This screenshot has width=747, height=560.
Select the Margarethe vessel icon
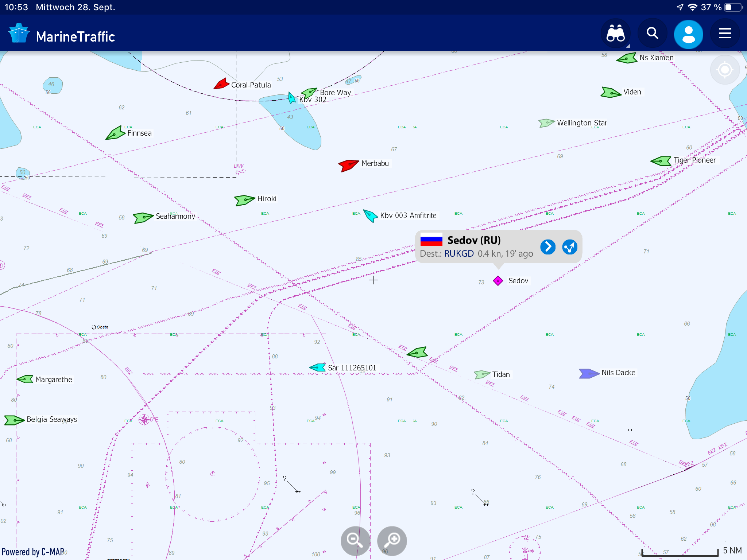click(x=25, y=379)
